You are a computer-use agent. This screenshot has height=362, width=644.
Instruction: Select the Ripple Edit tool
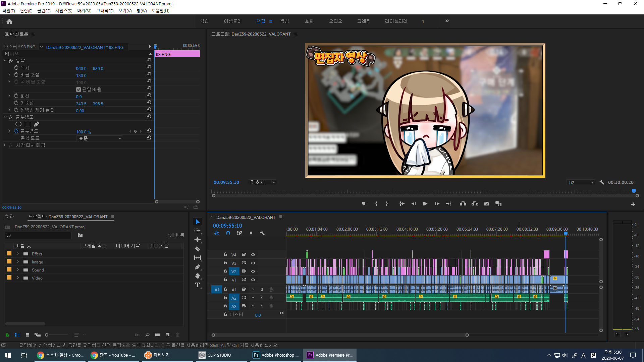[x=198, y=240]
